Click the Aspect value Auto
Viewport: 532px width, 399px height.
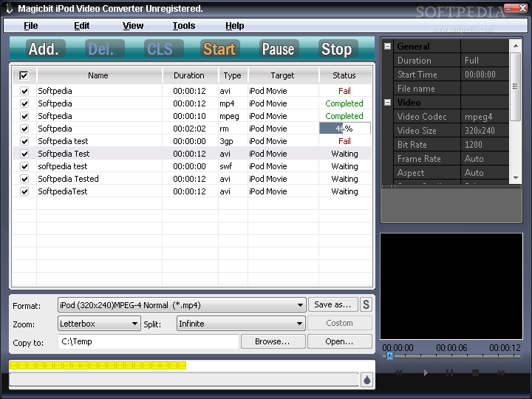474,173
